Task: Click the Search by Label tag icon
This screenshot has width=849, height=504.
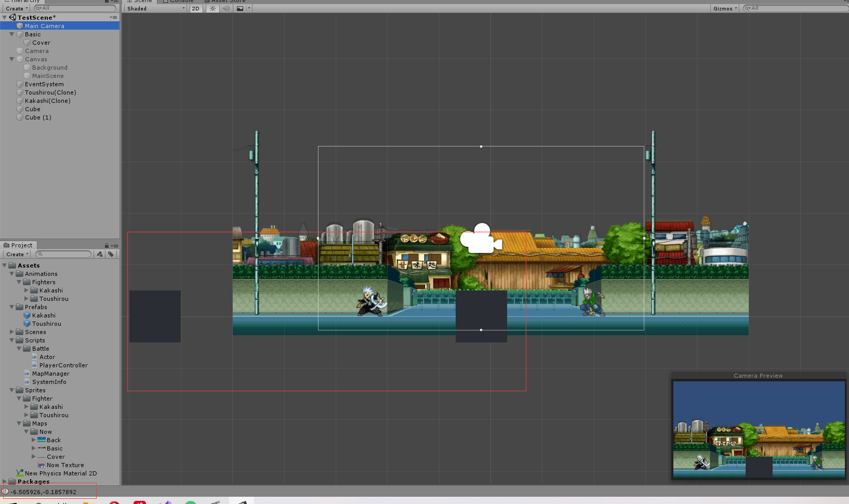Action: pyautogui.click(x=111, y=254)
